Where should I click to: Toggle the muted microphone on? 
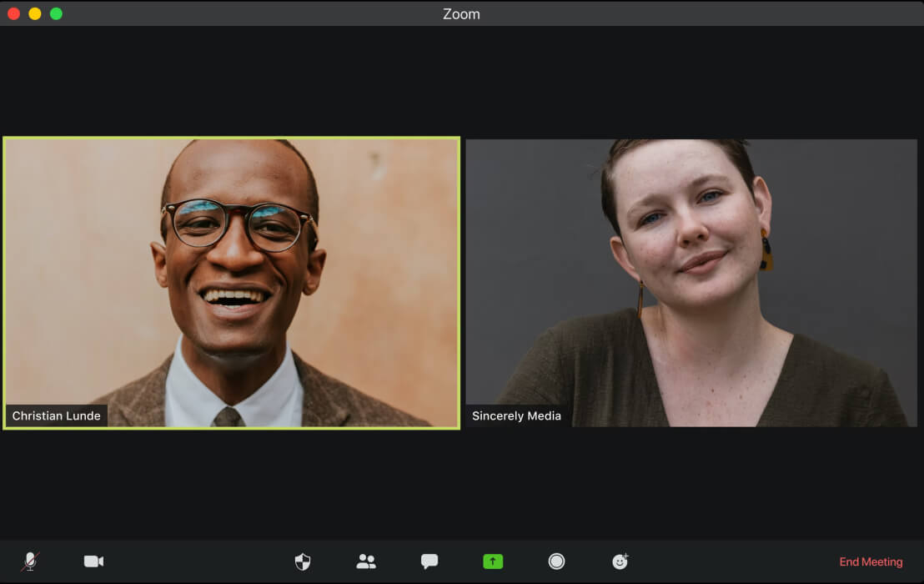[x=32, y=561]
